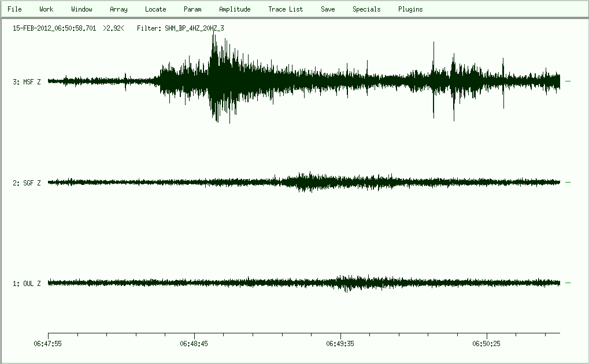Click the 06:50:25 time axis label
Viewport: 589px width, 364px height.
pos(487,344)
